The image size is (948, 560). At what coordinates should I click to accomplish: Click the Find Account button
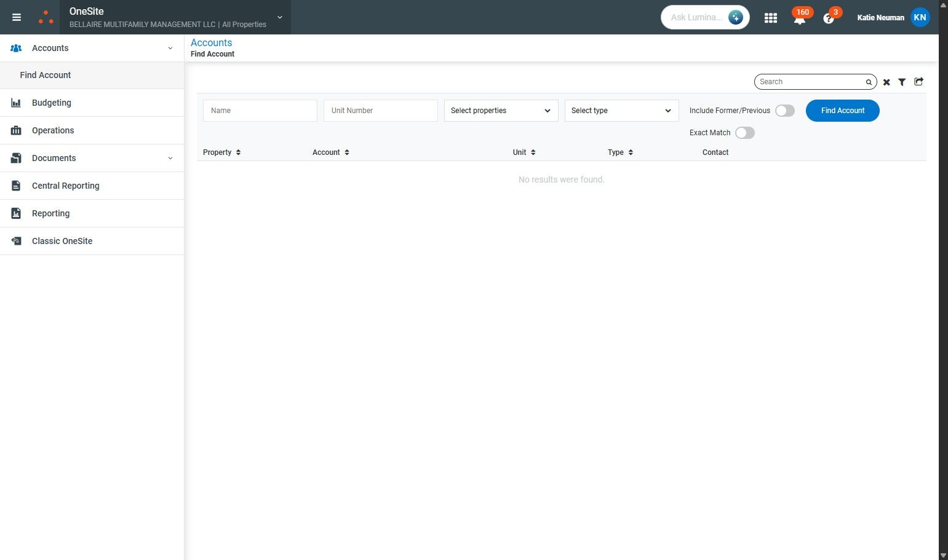click(842, 111)
